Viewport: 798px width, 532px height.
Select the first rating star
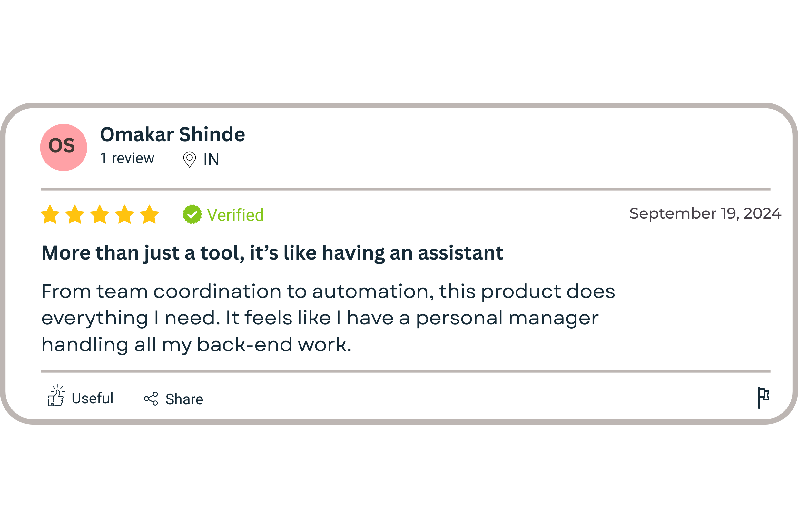coord(50,214)
